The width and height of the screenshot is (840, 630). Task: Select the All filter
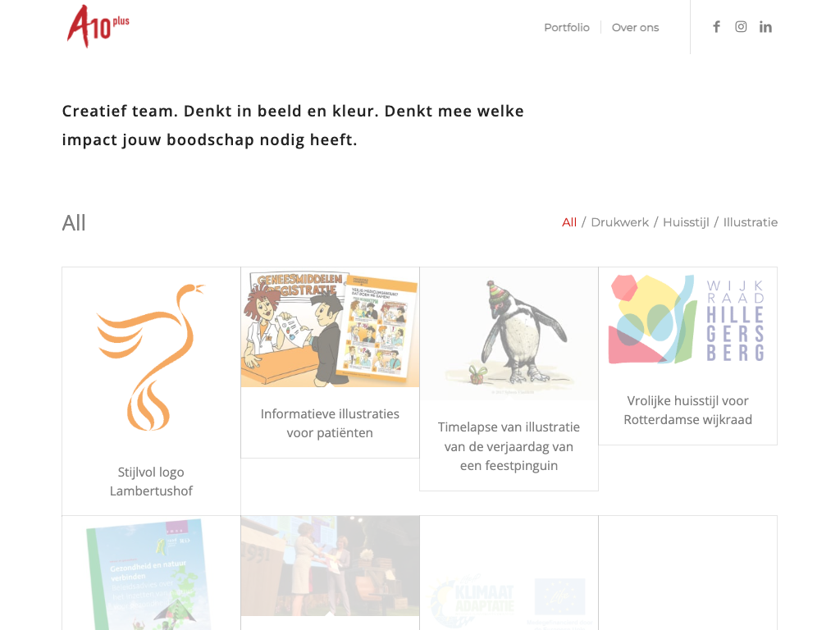tap(569, 222)
